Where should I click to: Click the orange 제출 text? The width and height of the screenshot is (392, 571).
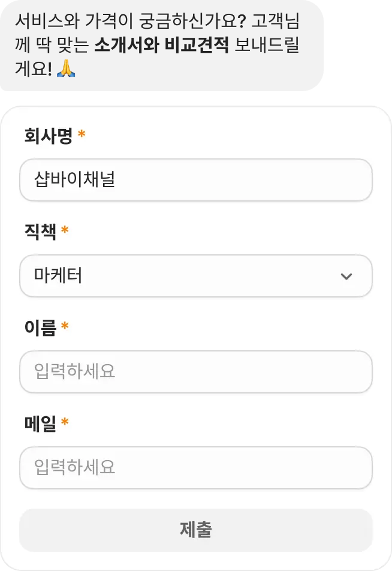coord(196,529)
